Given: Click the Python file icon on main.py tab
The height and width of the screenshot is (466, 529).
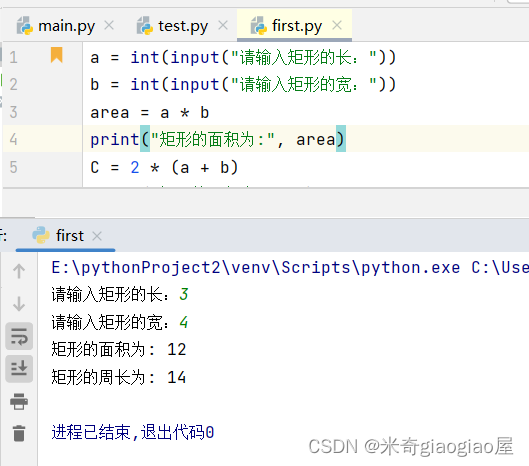Looking at the screenshot, I should [x=25, y=26].
